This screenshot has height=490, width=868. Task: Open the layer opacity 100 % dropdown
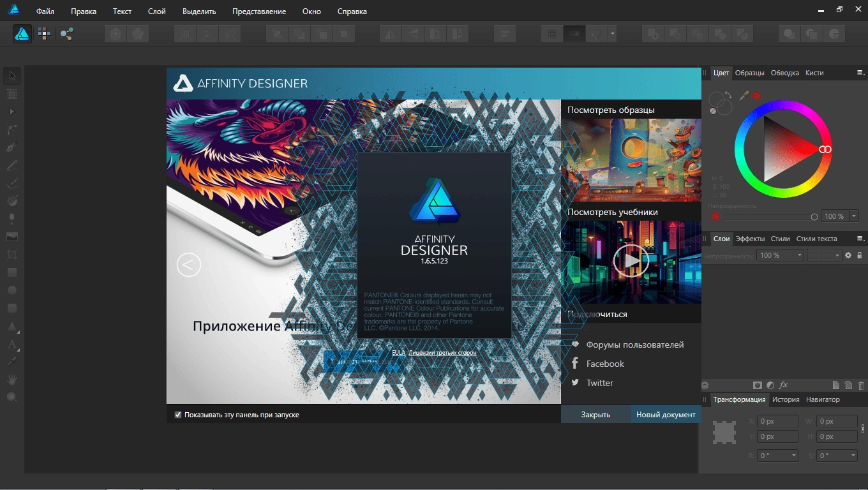[x=781, y=255]
